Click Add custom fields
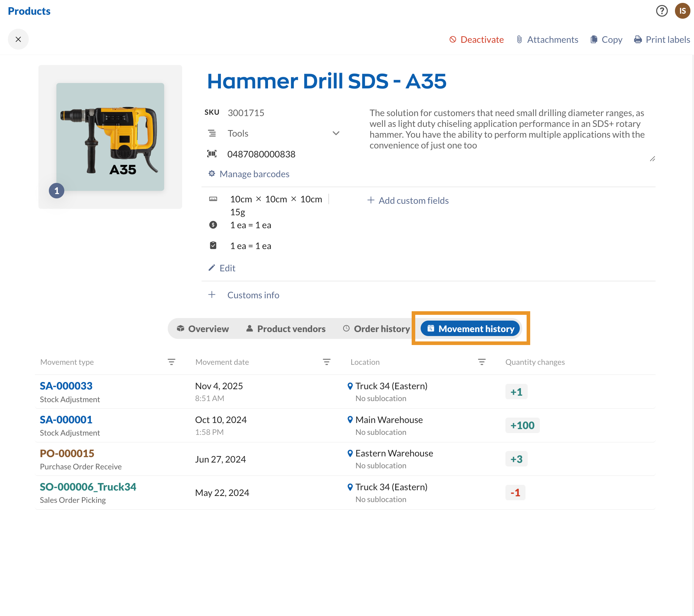Viewport: 694px width, 616px height. (x=408, y=201)
